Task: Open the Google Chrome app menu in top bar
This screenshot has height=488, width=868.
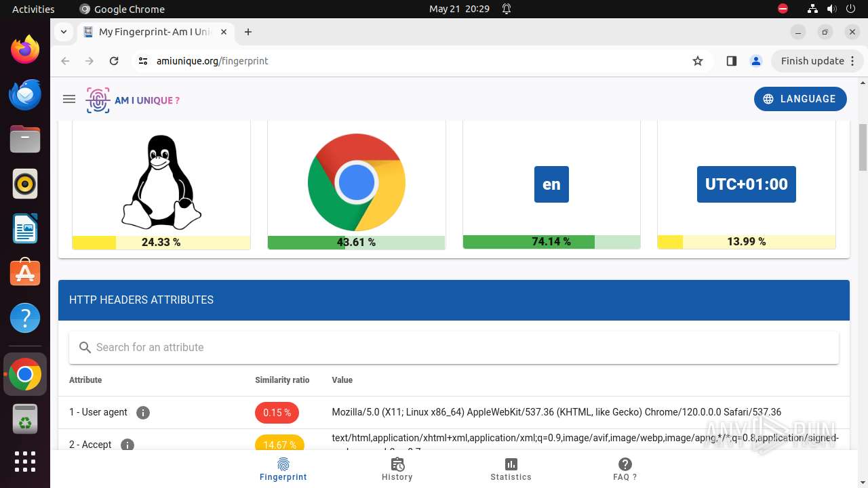Action: point(122,9)
